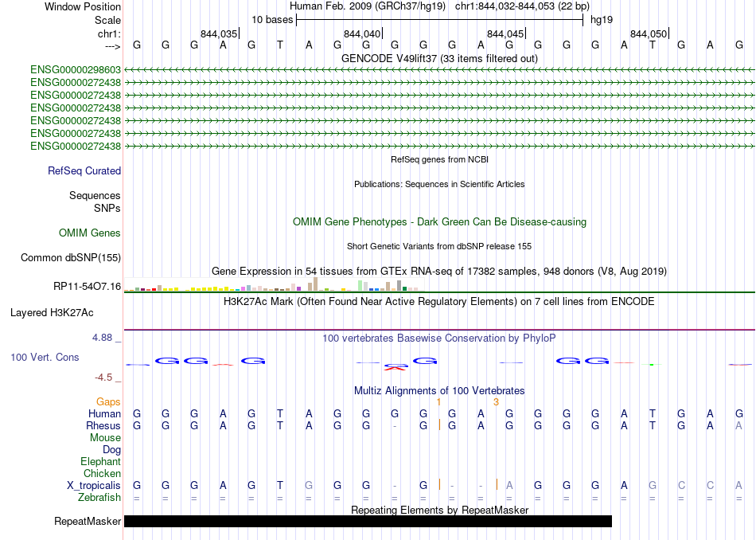This screenshot has height=540, width=756.
Task: Click position marker 844,045
Action: coord(506,33)
